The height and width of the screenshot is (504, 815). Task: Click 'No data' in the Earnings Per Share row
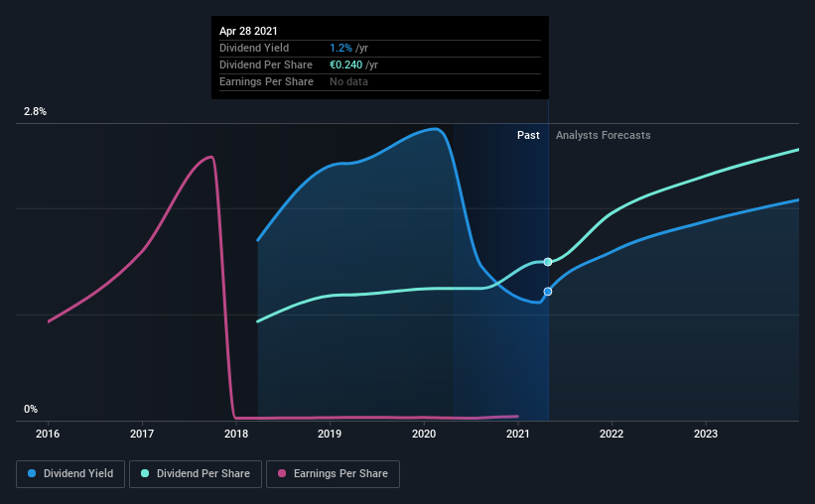click(x=348, y=81)
